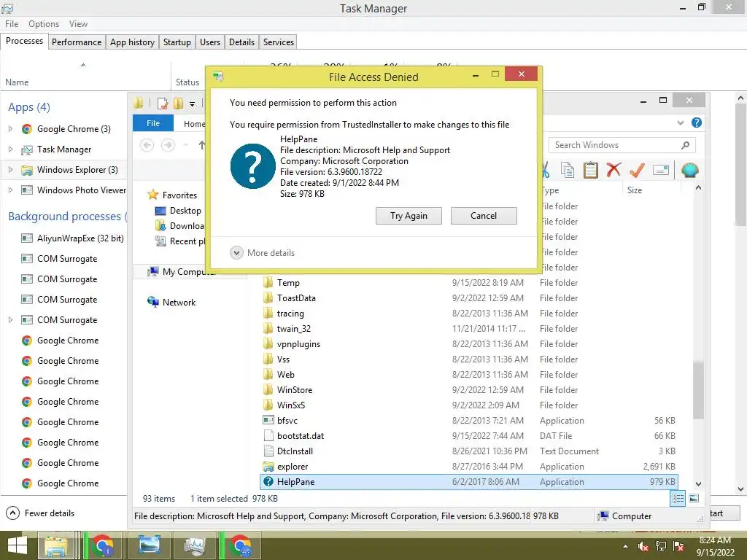Open the Options menu in Task Manager

(x=43, y=24)
